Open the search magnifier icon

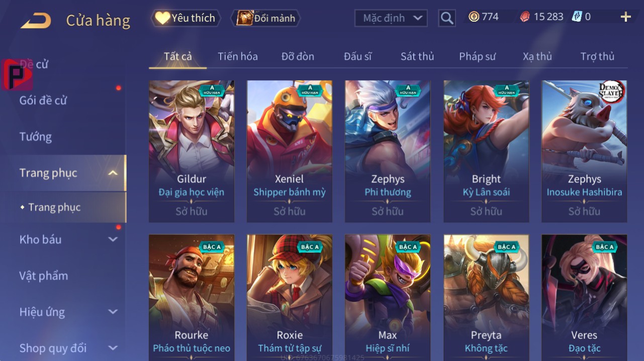click(x=446, y=19)
